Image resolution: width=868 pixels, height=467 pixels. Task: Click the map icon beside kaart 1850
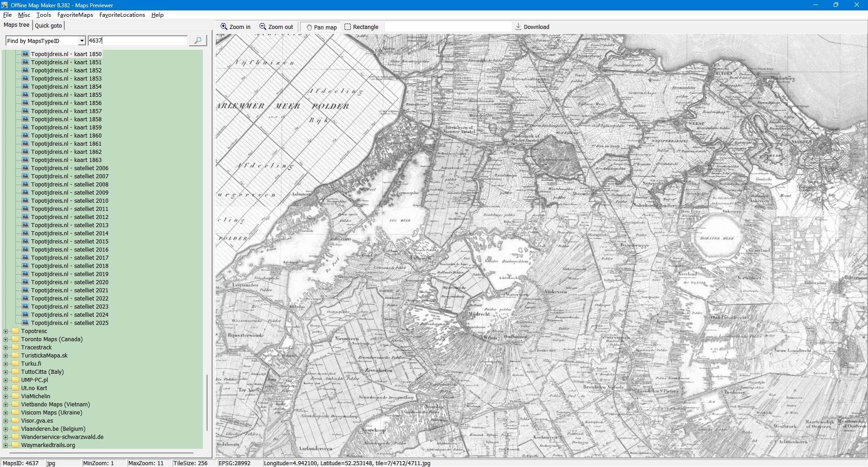point(25,54)
